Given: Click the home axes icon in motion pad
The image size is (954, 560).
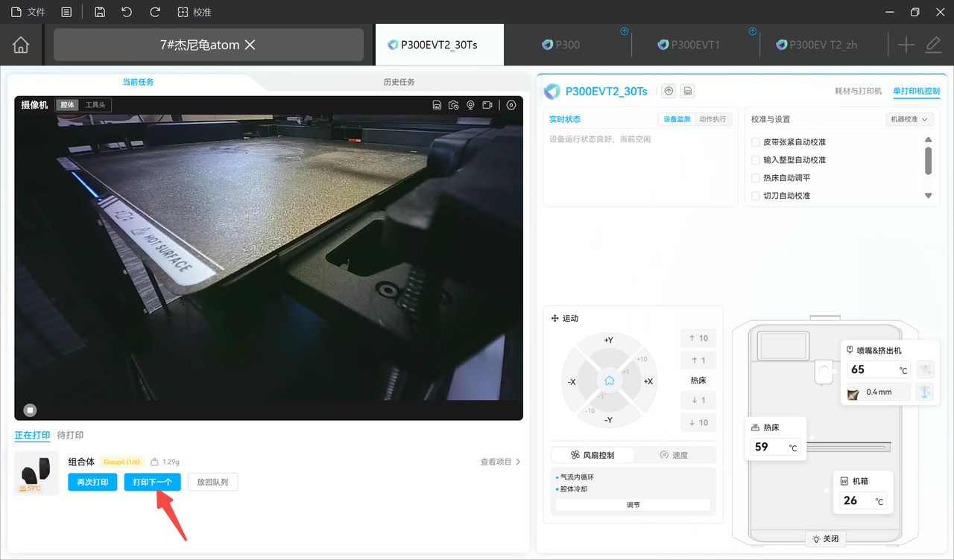Looking at the screenshot, I should click(x=609, y=381).
